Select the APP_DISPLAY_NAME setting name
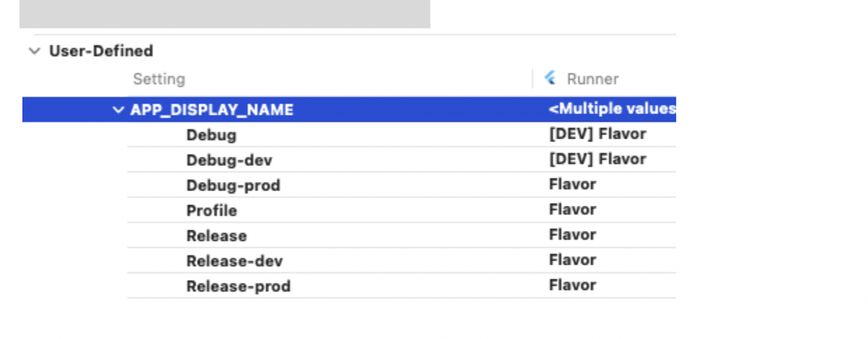 [212, 110]
